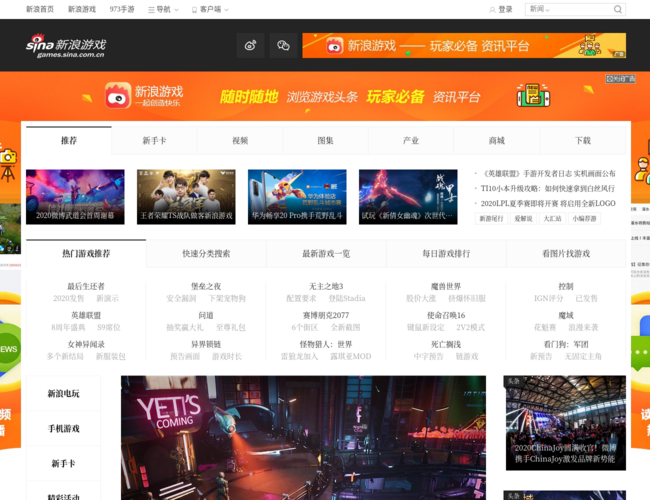Select the 热门游戏推荐 tab
The width and height of the screenshot is (650, 500).
pyautogui.click(x=86, y=253)
